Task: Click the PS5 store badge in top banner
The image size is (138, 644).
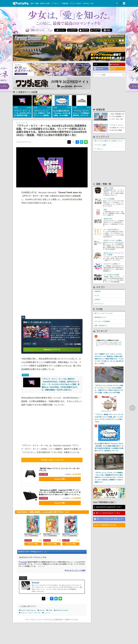Action: (60, 30)
